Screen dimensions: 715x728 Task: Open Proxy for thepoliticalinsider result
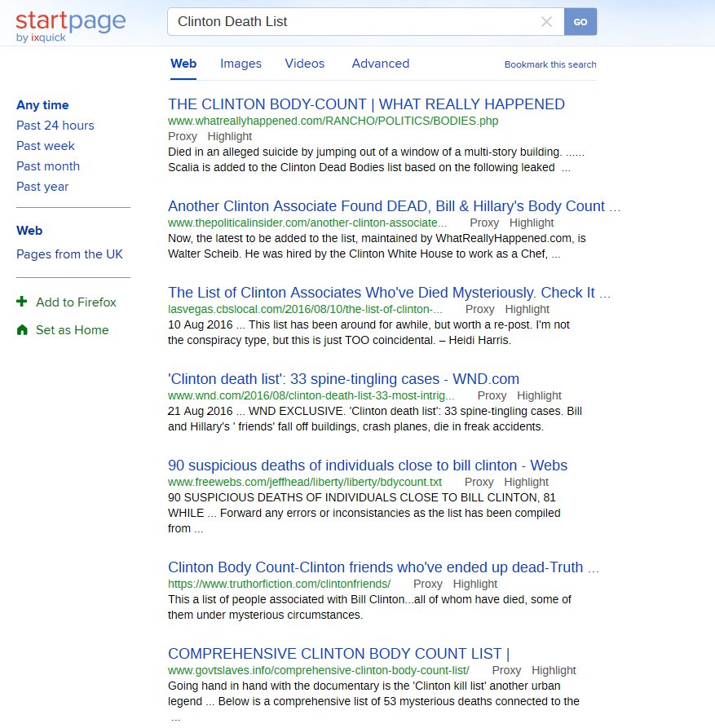[x=484, y=223]
